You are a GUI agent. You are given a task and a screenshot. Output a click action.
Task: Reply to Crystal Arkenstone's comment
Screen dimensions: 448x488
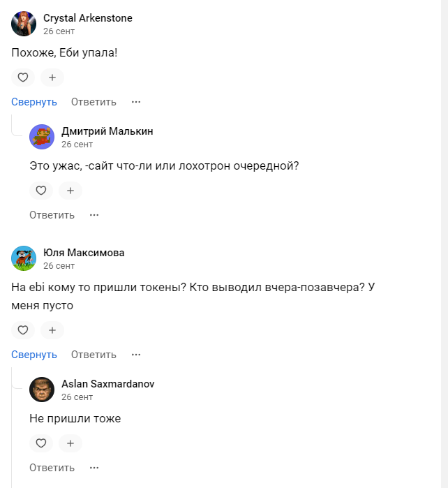[94, 102]
